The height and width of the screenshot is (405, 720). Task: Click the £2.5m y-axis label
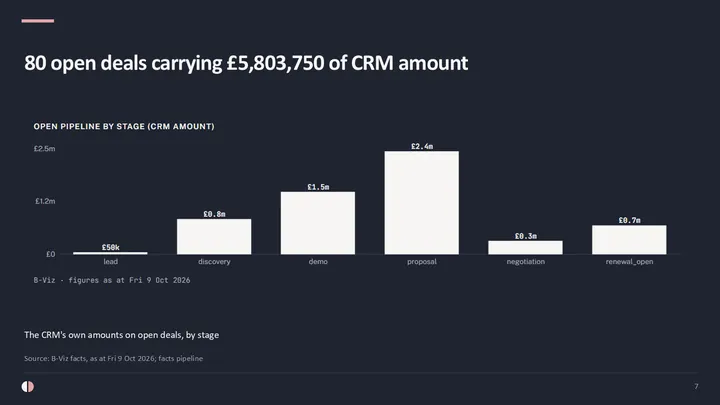[x=45, y=148]
